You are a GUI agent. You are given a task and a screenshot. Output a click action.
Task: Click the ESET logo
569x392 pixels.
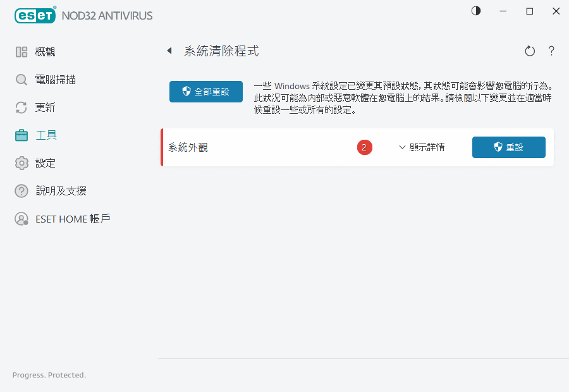[35, 15]
